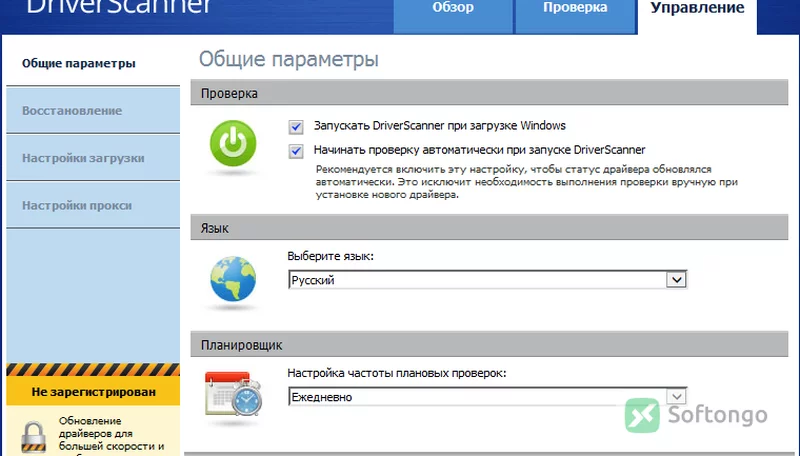Image resolution: width=800 pixels, height=456 pixels.
Task: Click the Русский language field
Action: pyautogui.click(x=488, y=280)
